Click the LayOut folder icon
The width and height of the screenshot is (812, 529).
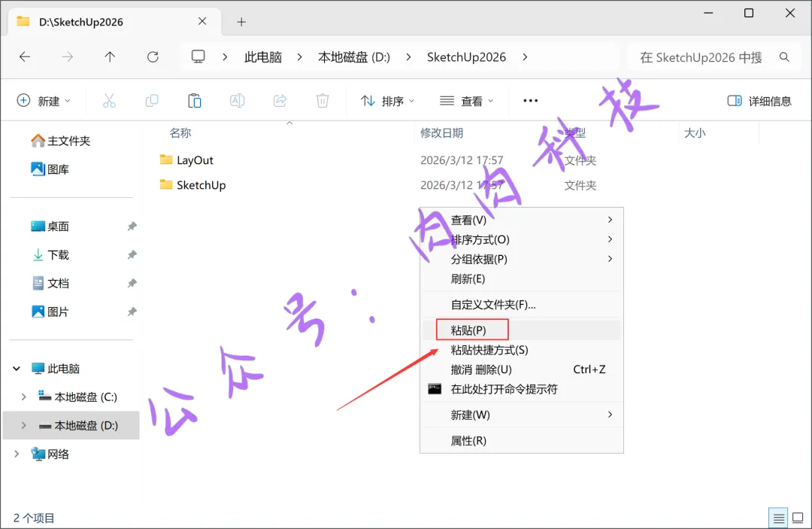165,160
